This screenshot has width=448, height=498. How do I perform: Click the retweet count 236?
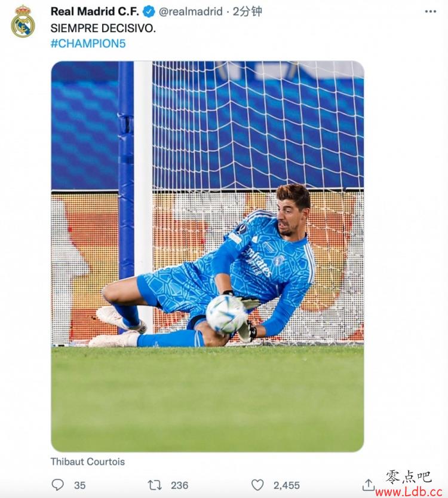tap(180, 485)
